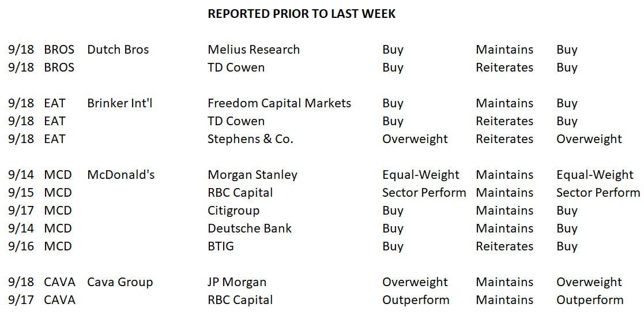Select the 'REPORTED PRIOR TO LAST WEEK' heading
Viewport: 644px width, 315px height.
tap(302, 14)
